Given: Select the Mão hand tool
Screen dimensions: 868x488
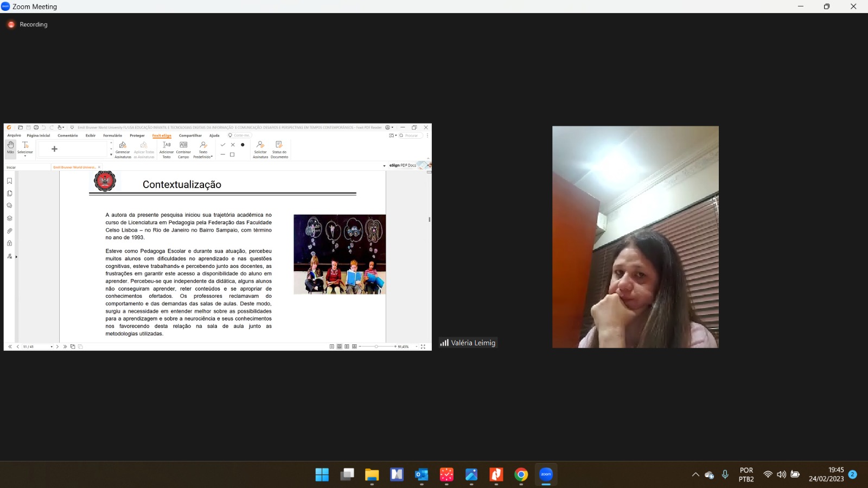Looking at the screenshot, I should (10, 147).
